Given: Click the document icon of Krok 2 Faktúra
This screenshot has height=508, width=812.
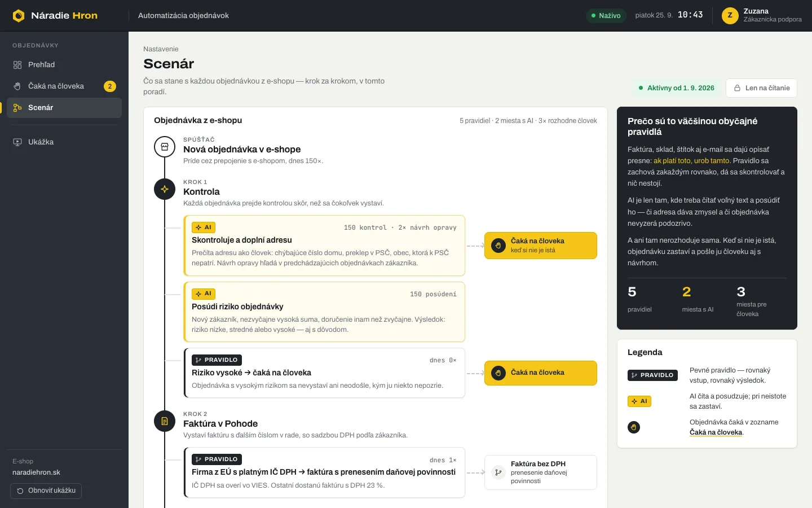Looking at the screenshot, I should [165, 421].
